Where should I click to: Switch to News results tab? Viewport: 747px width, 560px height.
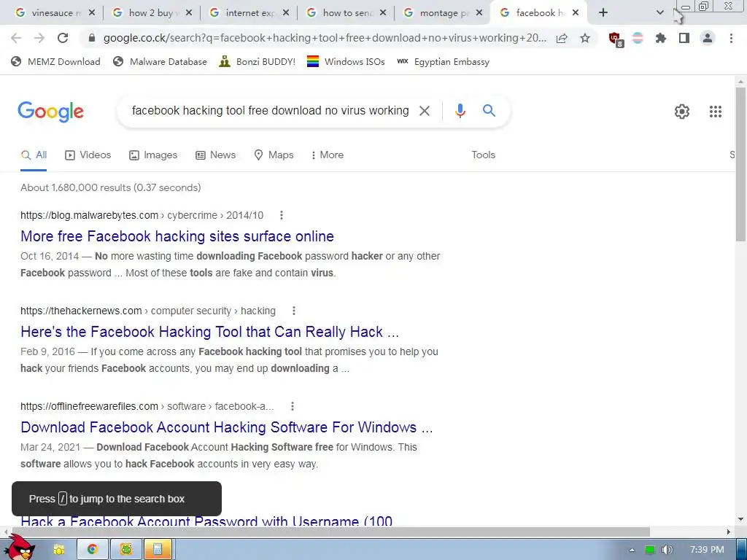pyautogui.click(x=216, y=155)
